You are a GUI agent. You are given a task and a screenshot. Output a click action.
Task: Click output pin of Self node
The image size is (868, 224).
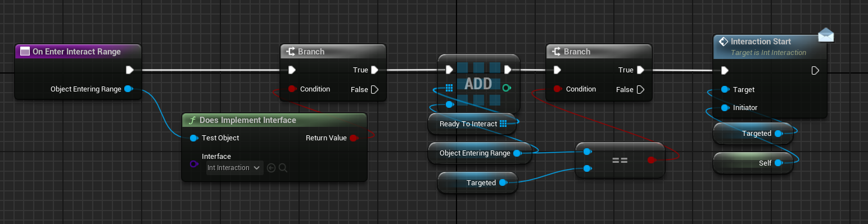point(778,163)
